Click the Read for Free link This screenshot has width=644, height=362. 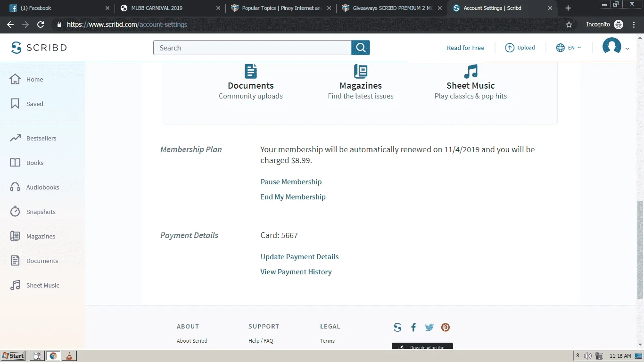coord(465,48)
